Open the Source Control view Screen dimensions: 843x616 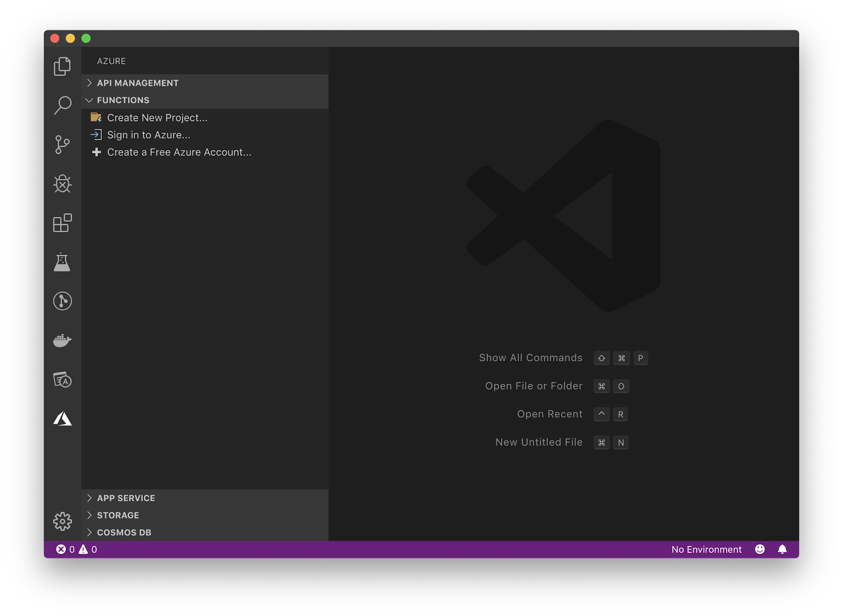click(62, 144)
